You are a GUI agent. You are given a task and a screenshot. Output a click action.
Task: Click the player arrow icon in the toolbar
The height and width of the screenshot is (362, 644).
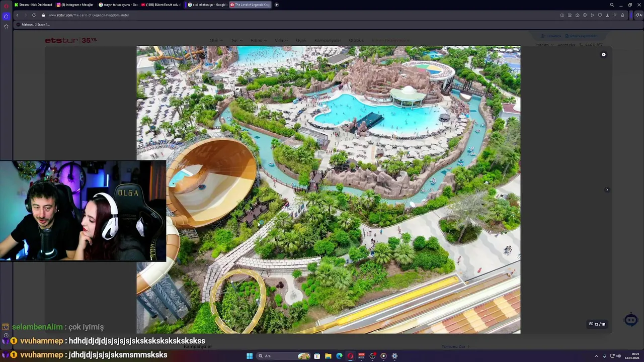592,15
